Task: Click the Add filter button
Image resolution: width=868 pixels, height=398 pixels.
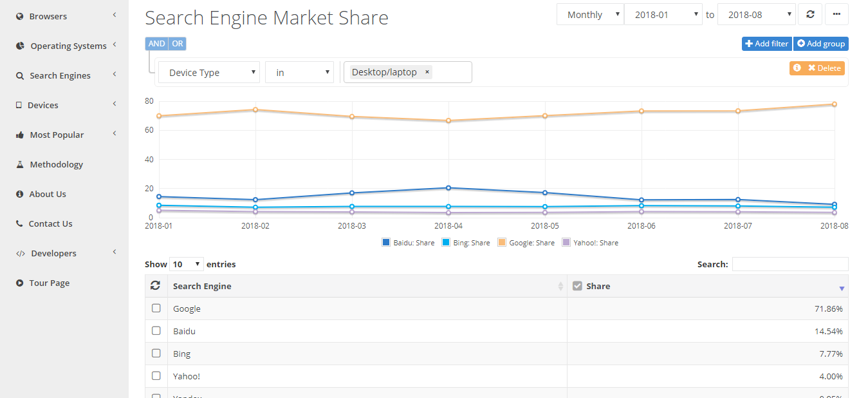Action: pos(767,44)
